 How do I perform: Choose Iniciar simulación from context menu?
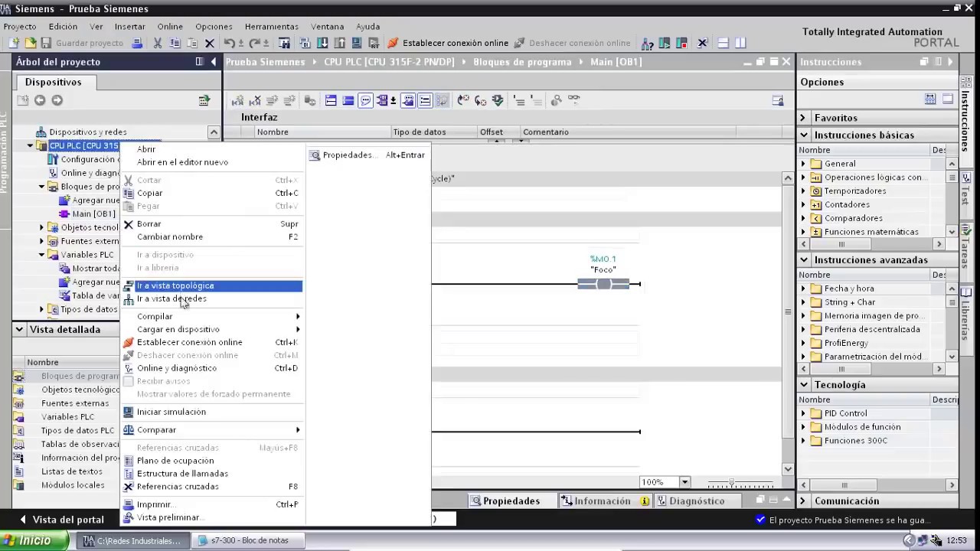pos(212,412)
